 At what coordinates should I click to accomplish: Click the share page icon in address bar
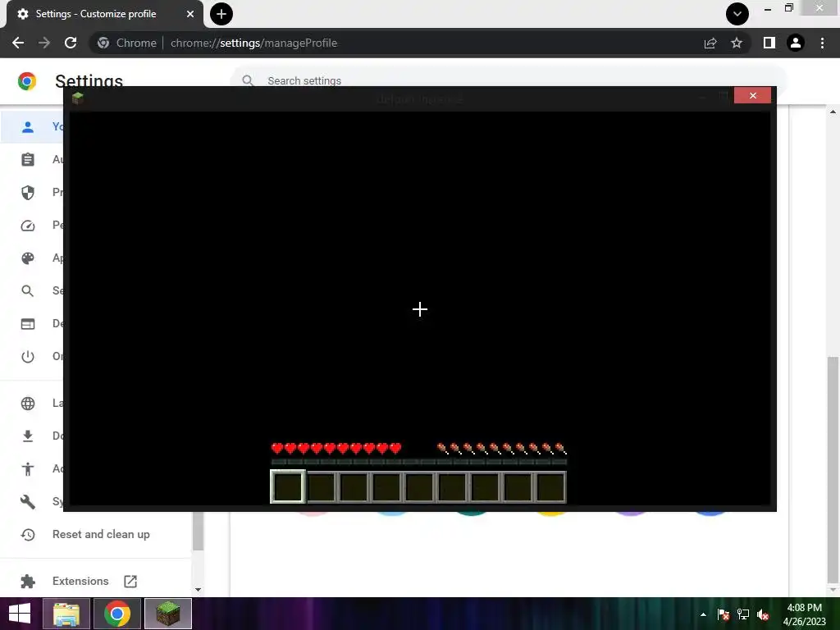pos(710,43)
